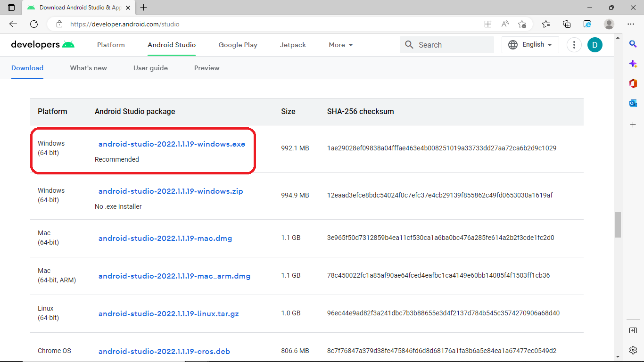Switch to the What's new tab

[89, 68]
